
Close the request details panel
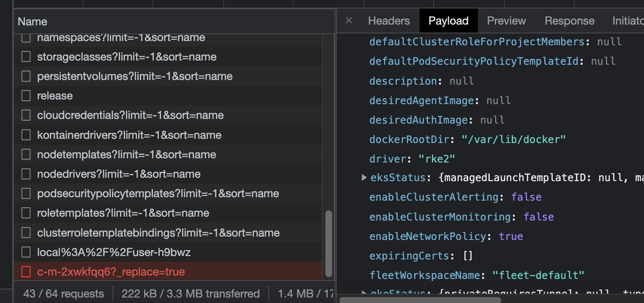[349, 21]
